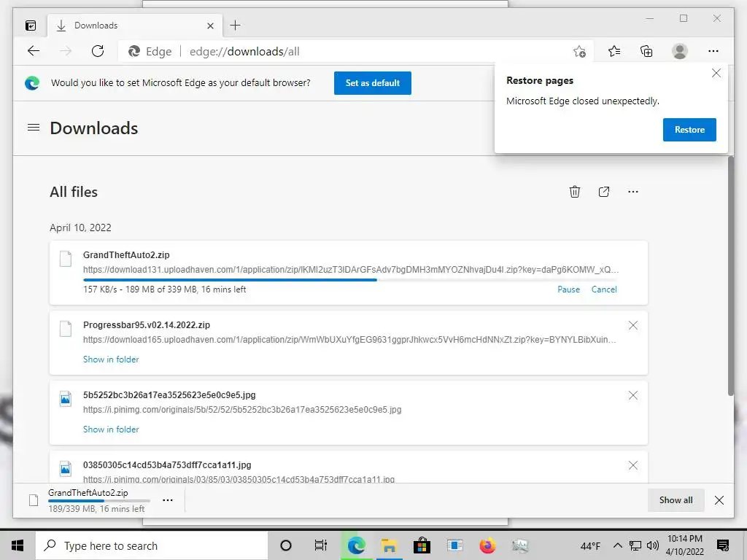Open more options next to All files
This screenshot has height=560, width=747.
click(x=632, y=192)
